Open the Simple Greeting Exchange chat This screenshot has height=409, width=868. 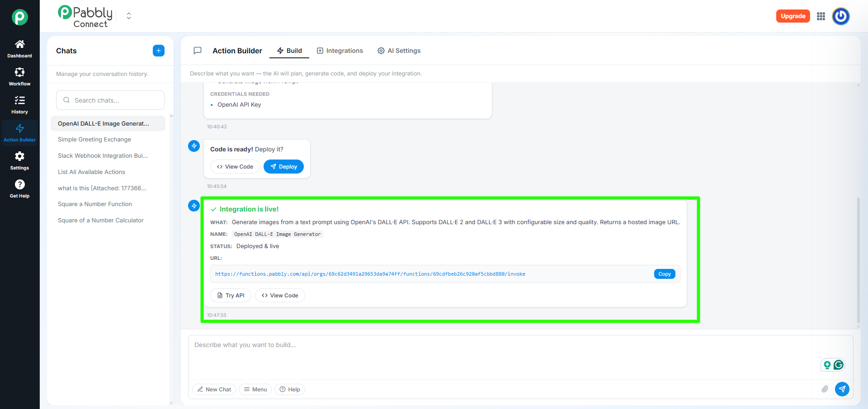point(108,140)
